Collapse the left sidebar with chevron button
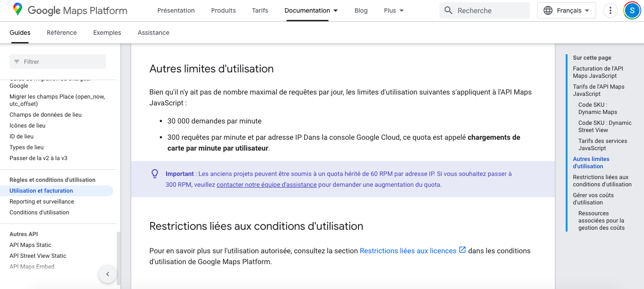This screenshot has height=289, width=644. (108, 274)
